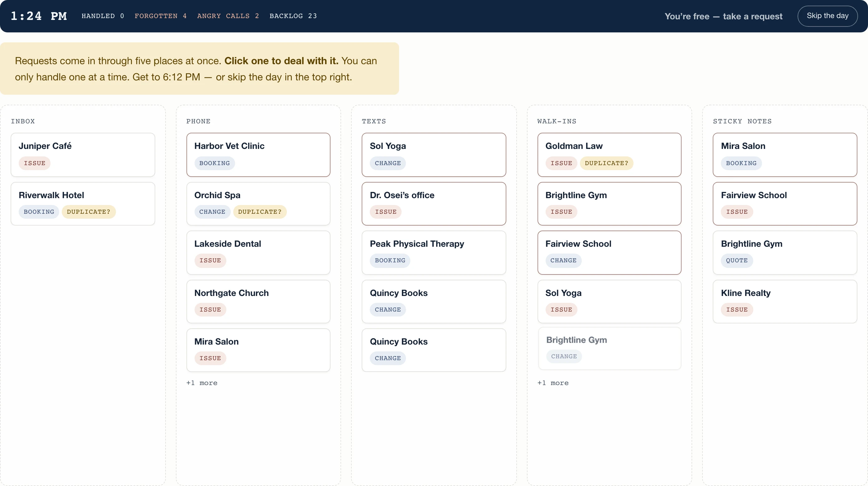Image resolution: width=868 pixels, height=486 pixels.
Task: Click the yellow instructions banner text
Action: (196, 69)
